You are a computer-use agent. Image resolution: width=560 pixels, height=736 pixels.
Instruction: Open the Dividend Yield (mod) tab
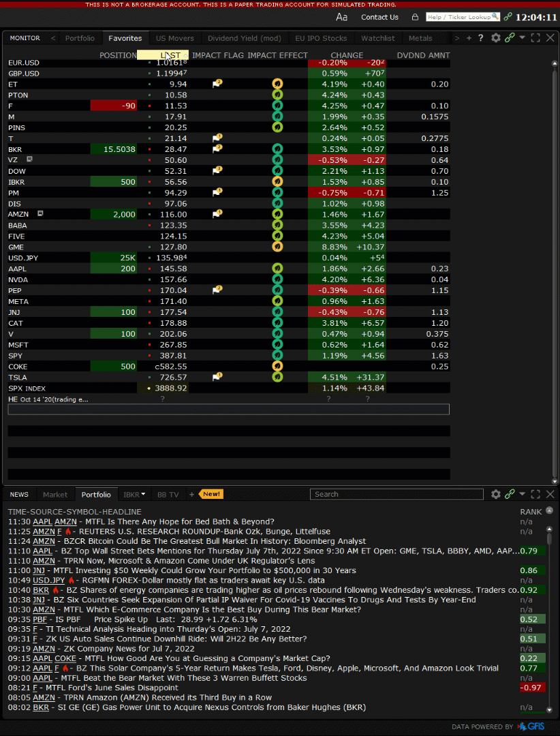point(245,38)
